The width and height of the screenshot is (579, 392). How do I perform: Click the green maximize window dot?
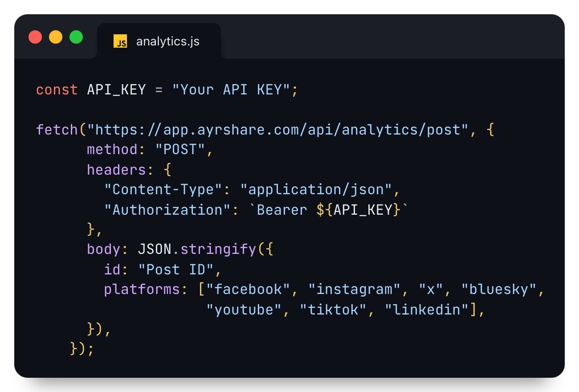(76, 37)
